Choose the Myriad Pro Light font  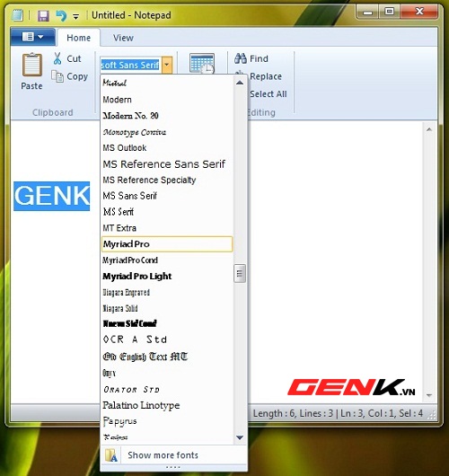click(x=167, y=277)
